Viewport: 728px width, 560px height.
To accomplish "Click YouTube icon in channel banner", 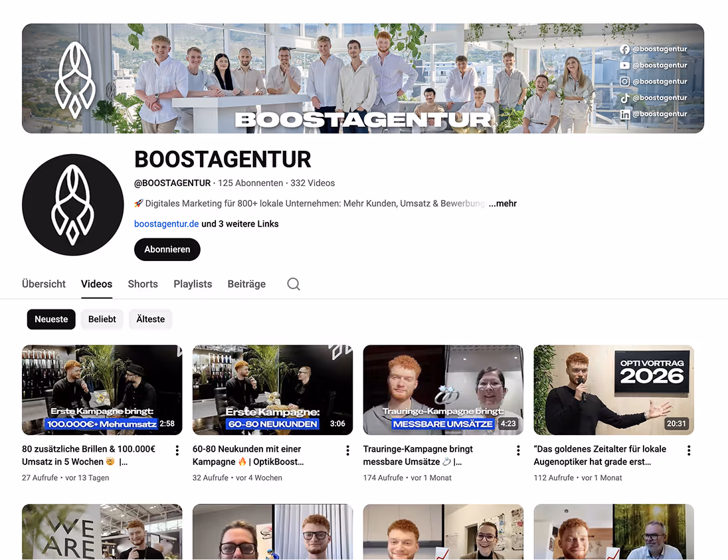I will coord(624,66).
